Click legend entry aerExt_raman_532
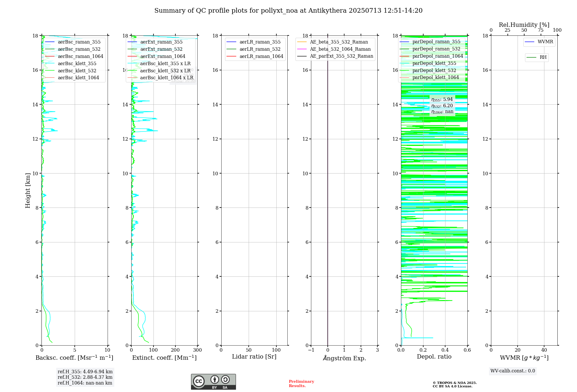Screen dimensions: 577x392 point(155,49)
